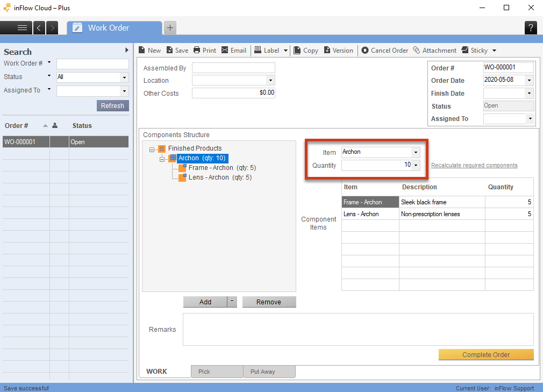The image size is (543, 392).
Task: Click the Sticky note button
Action: point(474,50)
